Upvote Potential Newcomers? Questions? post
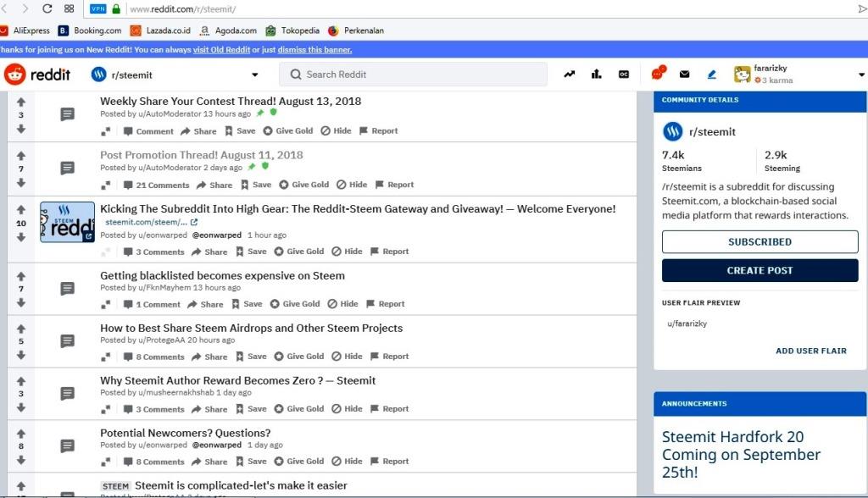Image resolution: width=868 pixels, height=498 pixels. pos(21,434)
